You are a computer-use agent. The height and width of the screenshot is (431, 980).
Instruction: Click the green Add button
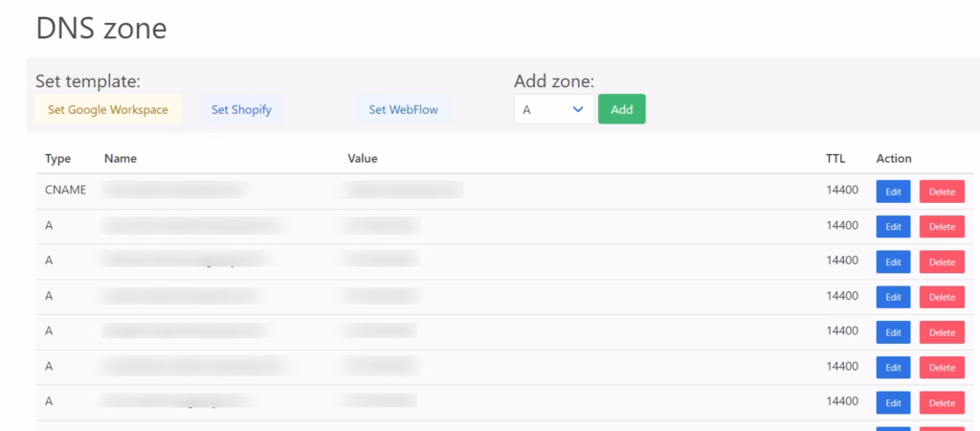click(x=622, y=109)
